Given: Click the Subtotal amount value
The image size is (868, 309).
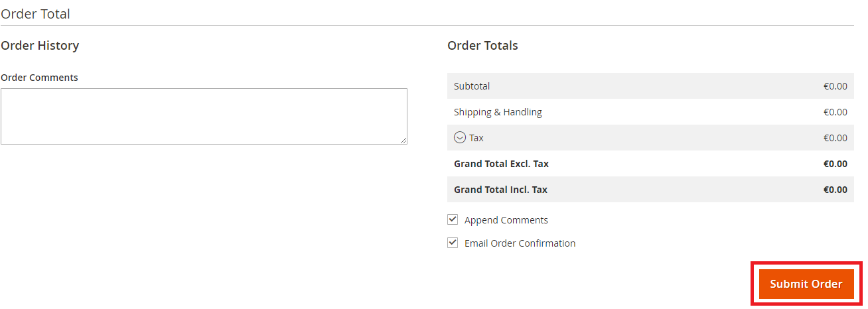Looking at the screenshot, I should click(835, 86).
